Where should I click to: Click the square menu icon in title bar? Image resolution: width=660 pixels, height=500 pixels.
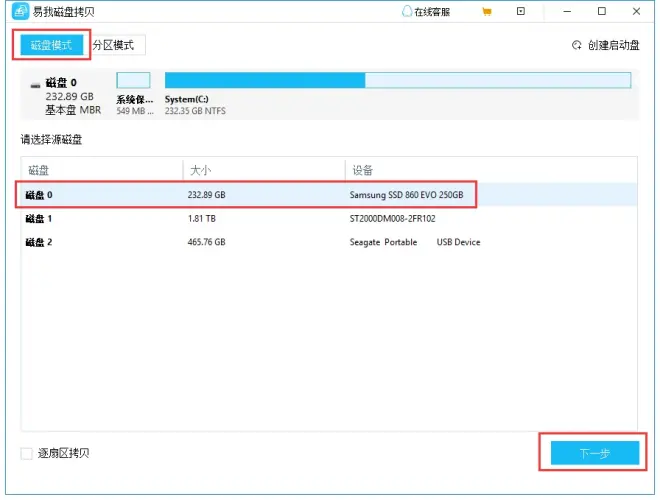pyautogui.click(x=521, y=11)
